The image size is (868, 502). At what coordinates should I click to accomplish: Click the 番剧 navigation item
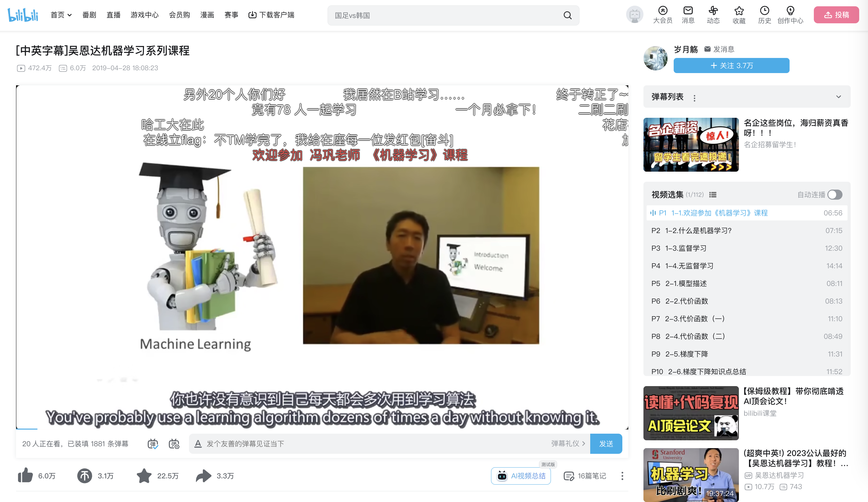click(89, 15)
